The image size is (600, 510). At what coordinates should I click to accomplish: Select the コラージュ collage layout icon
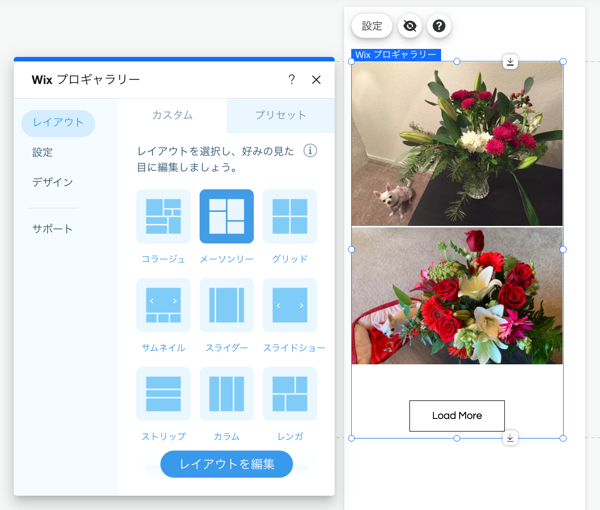click(x=163, y=216)
